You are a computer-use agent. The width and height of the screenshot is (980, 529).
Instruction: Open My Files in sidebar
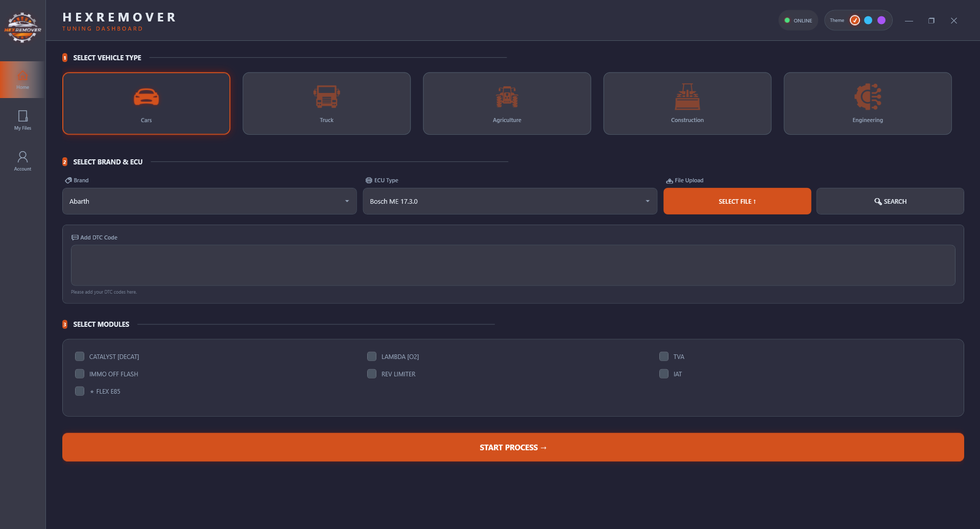(x=22, y=121)
